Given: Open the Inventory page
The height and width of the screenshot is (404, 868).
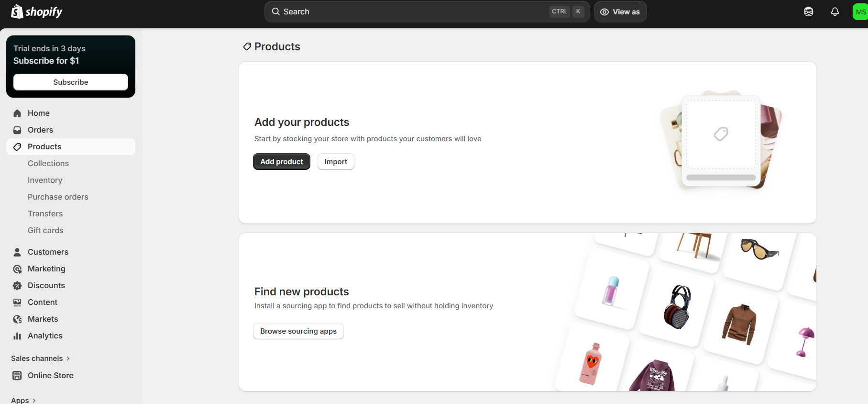Looking at the screenshot, I should click(x=45, y=180).
